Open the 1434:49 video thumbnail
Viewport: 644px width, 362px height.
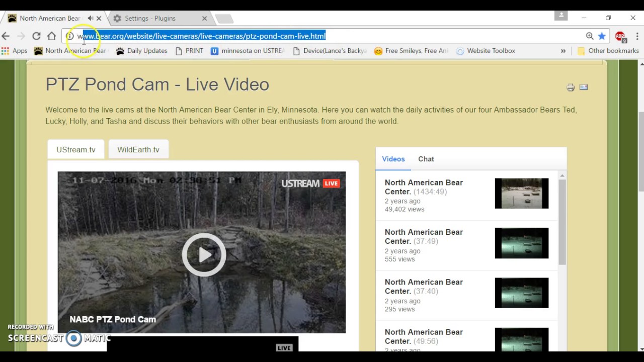click(522, 194)
